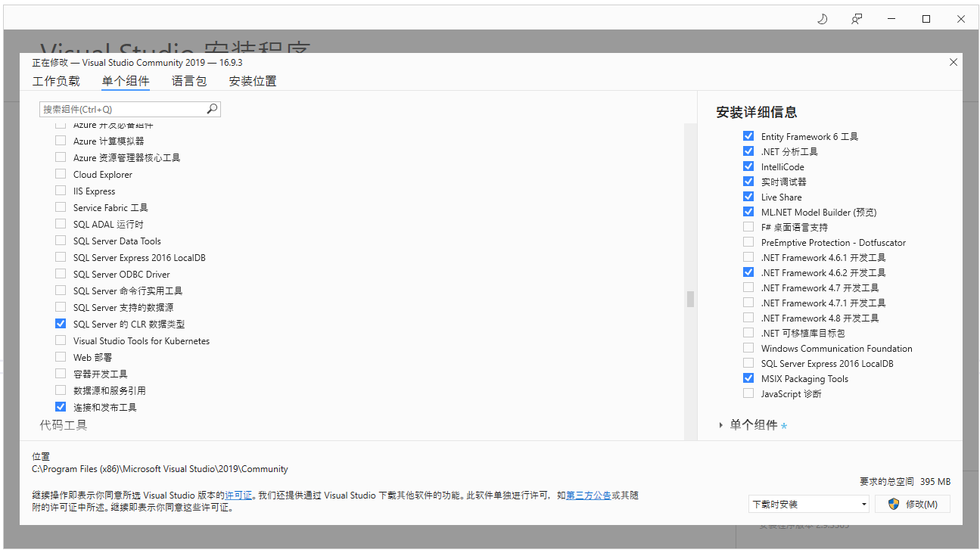Check F# 桌面语言支持 option

tap(748, 227)
